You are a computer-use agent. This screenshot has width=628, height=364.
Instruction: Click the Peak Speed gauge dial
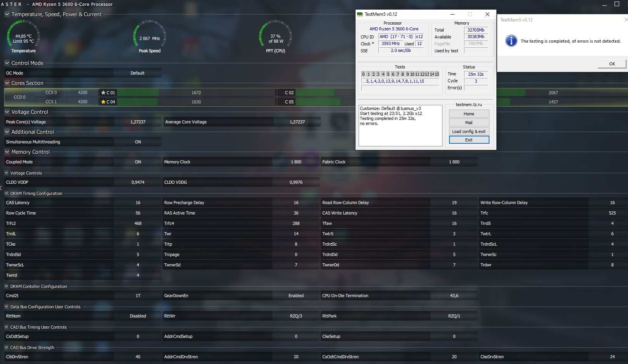tap(150, 36)
